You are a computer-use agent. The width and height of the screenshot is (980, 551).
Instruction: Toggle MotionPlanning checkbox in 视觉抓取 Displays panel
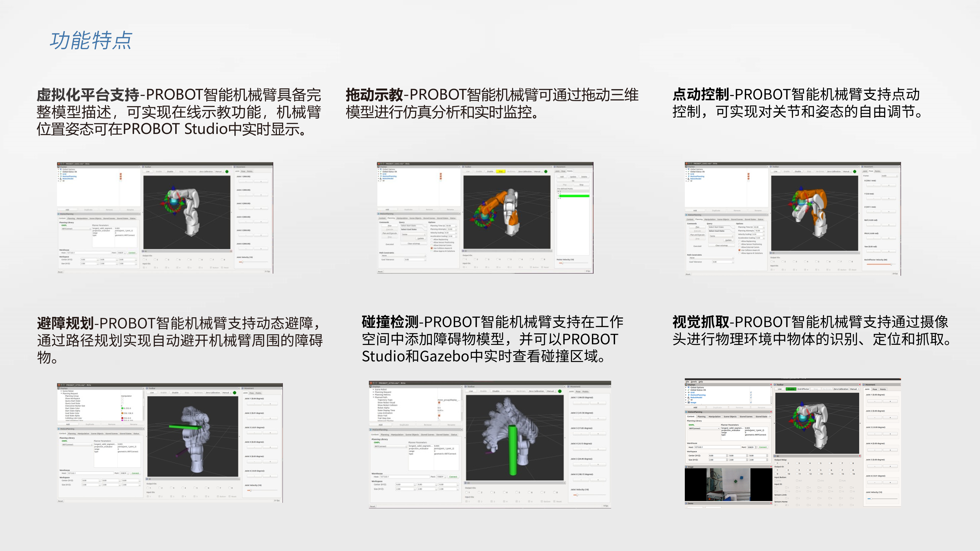pos(751,395)
